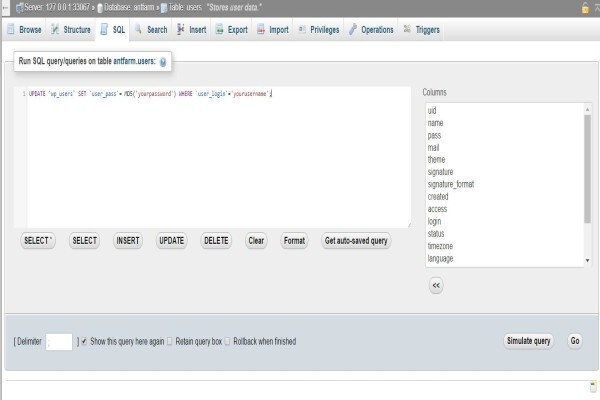This screenshot has height=400, width=600.
Task: Select the login column
Action: [505, 221]
